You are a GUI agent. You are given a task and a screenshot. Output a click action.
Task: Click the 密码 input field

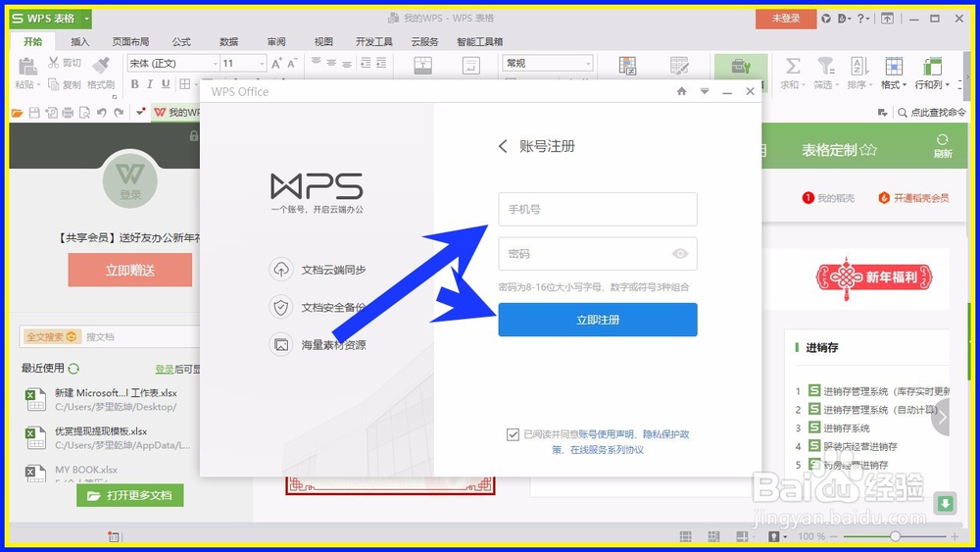(x=598, y=254)
